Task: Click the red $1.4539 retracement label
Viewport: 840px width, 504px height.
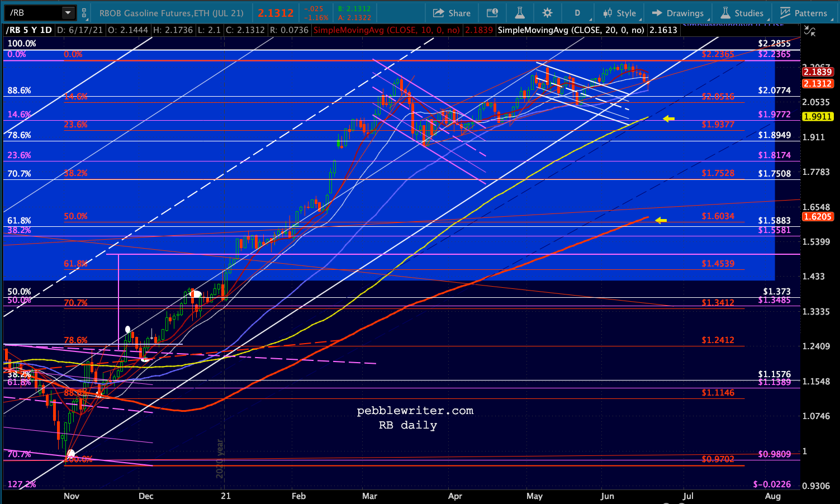Action: tap(718, 263)
